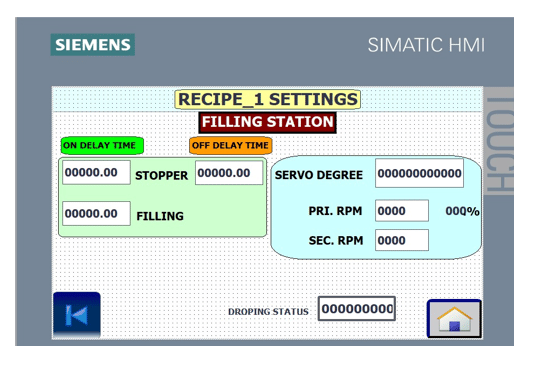Click the Siemens logo

[x=93, y=45]
